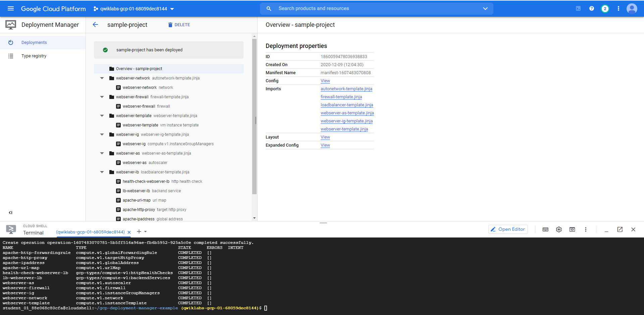Go back with the arrow beside sample-project
The height and width of the screenshot is (315, 644).
pyautogui.click(x=95, y=24)
